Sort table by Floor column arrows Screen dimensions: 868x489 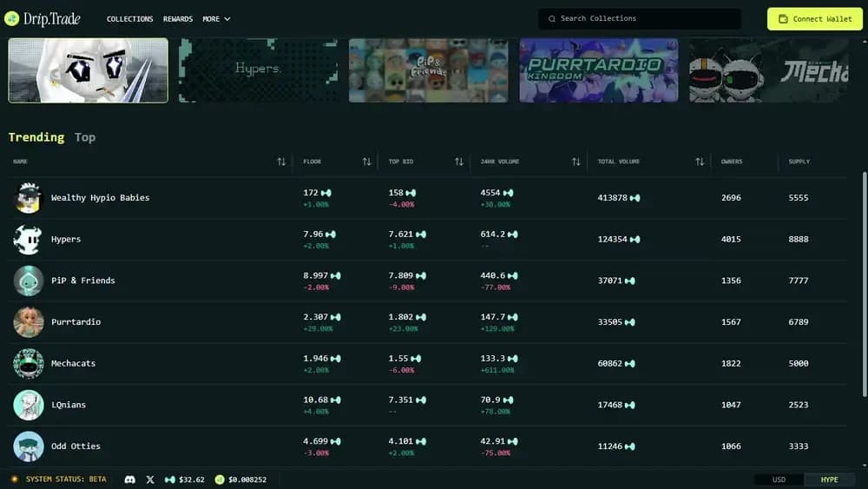pyautogui.click(x=366, y=162)
